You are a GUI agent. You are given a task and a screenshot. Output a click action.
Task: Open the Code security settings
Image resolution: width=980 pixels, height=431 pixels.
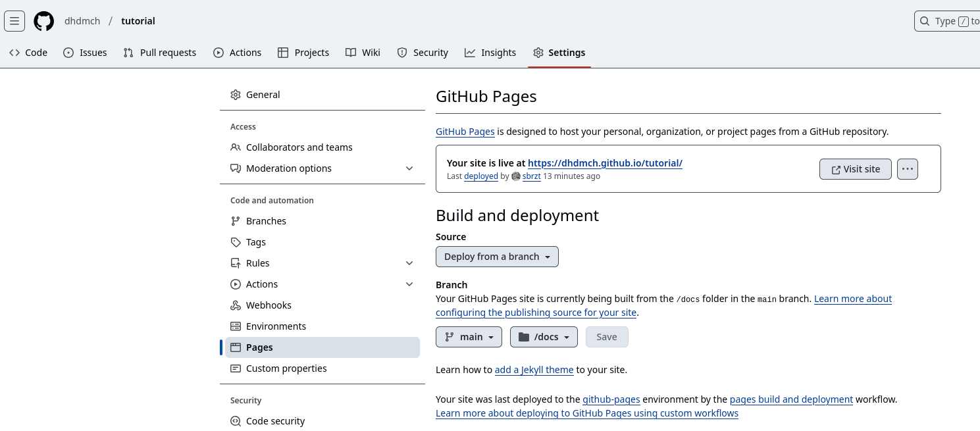pos(274,421)
